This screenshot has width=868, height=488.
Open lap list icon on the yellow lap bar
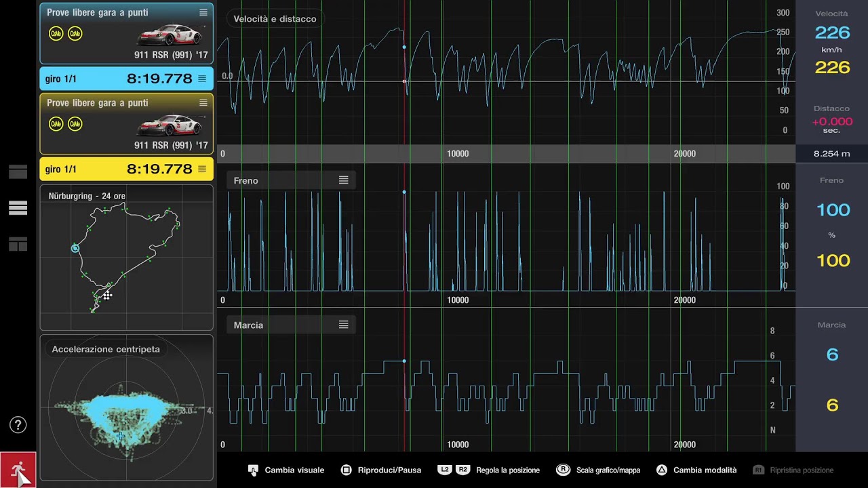[x=202, y=169]
